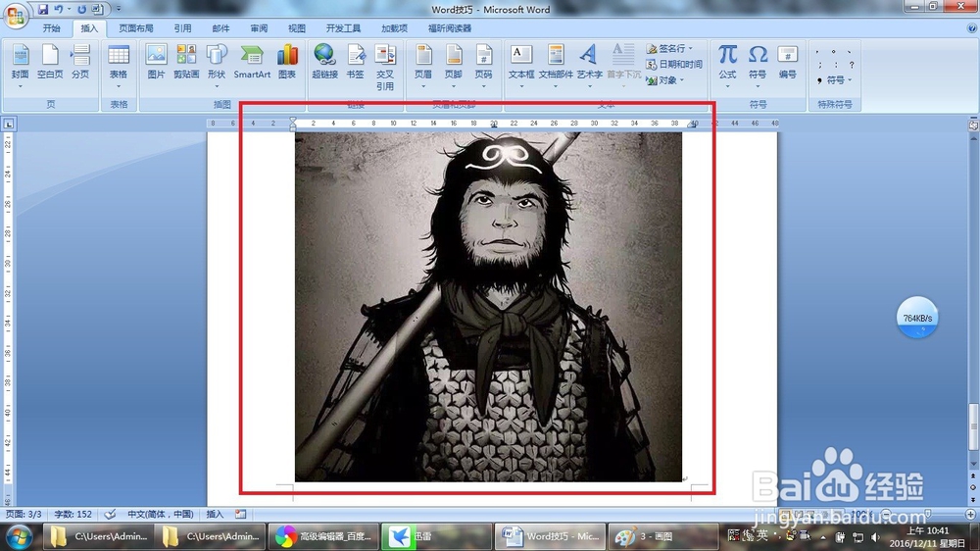This screenshot has height=551, width=980.
Task: Insert a cross-reference with 交叉引用
Action: 385,67
